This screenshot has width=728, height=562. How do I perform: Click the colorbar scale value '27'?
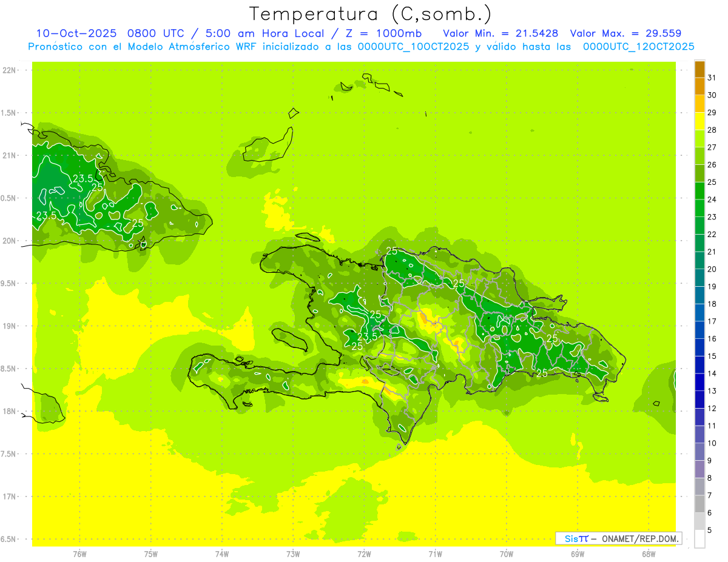tap(712, 147)
